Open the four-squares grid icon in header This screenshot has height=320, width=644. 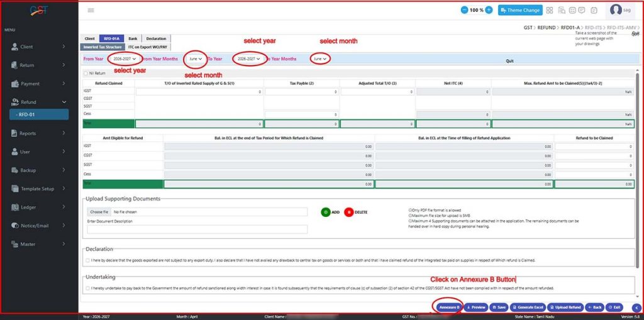coord(550,10)
